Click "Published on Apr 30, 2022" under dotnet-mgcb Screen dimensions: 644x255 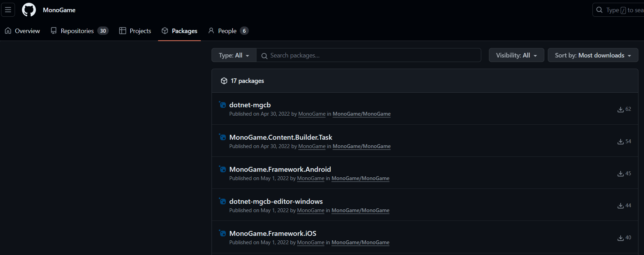260,114
